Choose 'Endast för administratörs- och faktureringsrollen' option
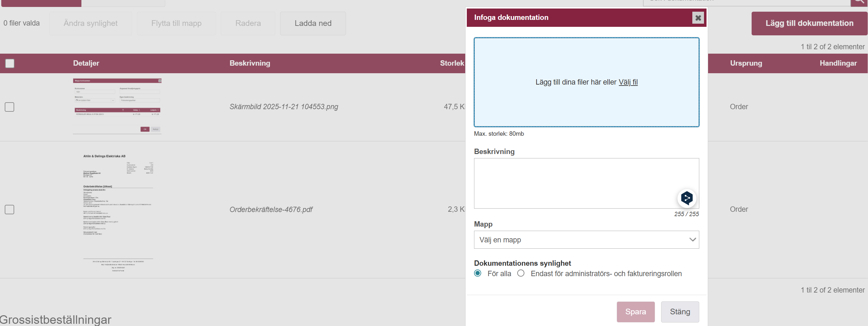The image size is (868, 326). click(521, 273)
